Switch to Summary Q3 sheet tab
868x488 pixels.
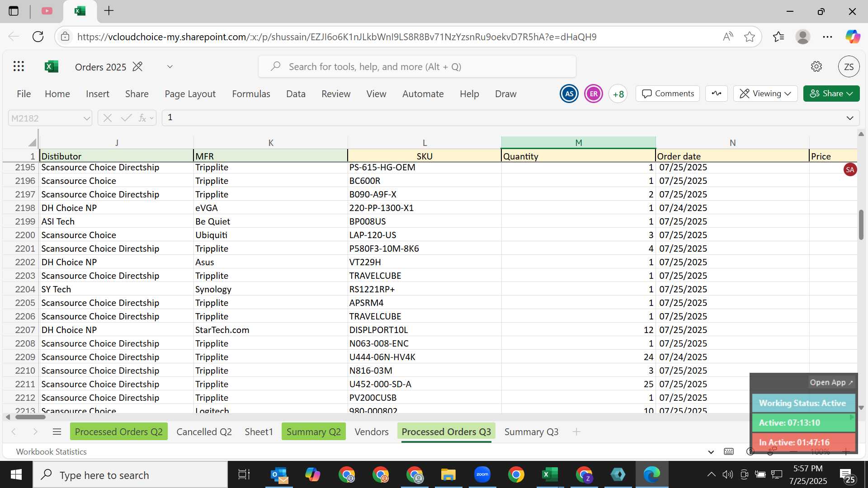coord(531,432)
